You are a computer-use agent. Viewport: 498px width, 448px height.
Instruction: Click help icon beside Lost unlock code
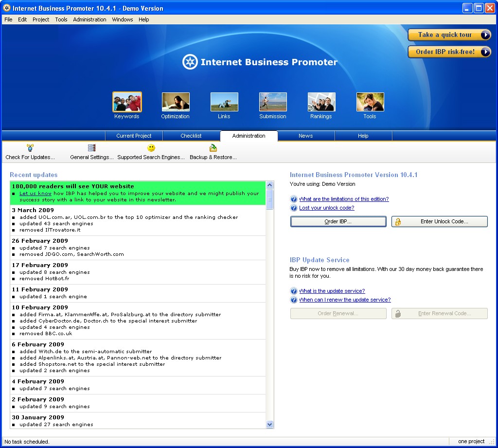point(294,208)
